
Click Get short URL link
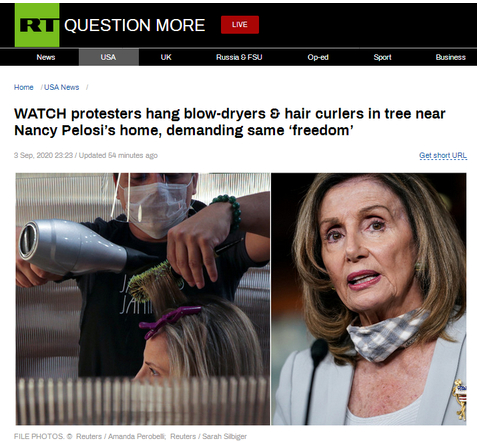tap(443, 155)
